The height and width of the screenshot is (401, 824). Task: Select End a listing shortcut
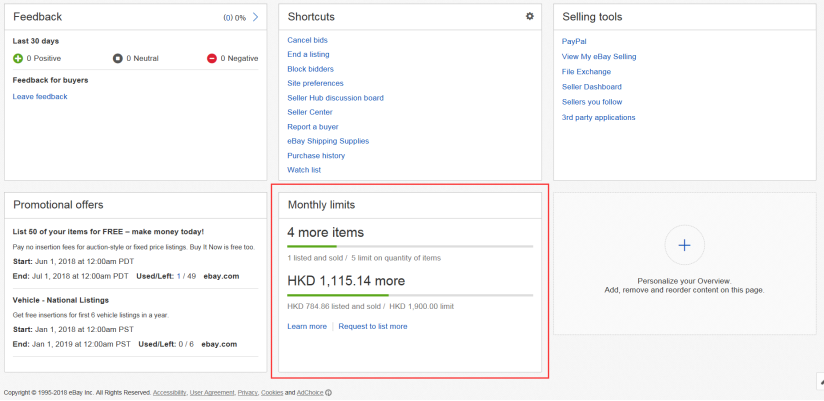pyautogui.click(x=309, y=54)
